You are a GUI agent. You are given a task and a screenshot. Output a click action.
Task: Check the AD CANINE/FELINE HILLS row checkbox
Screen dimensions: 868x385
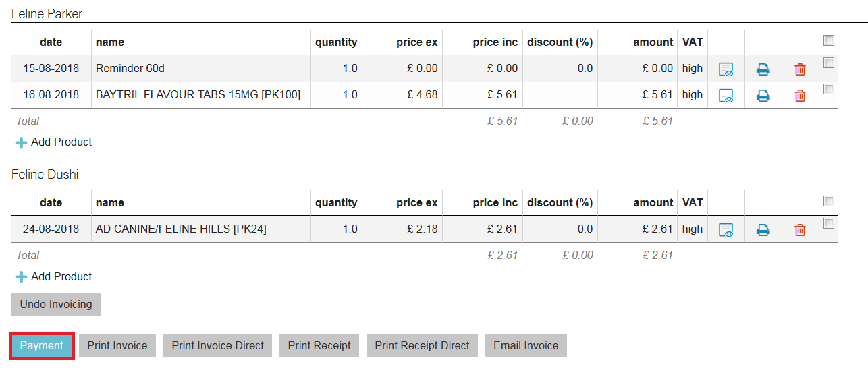click(829, 223)
